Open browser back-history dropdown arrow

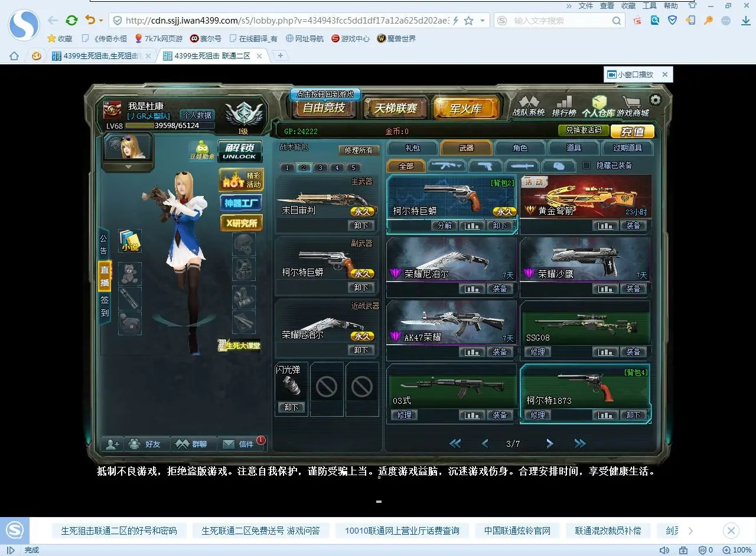click(x=101, y=21)
